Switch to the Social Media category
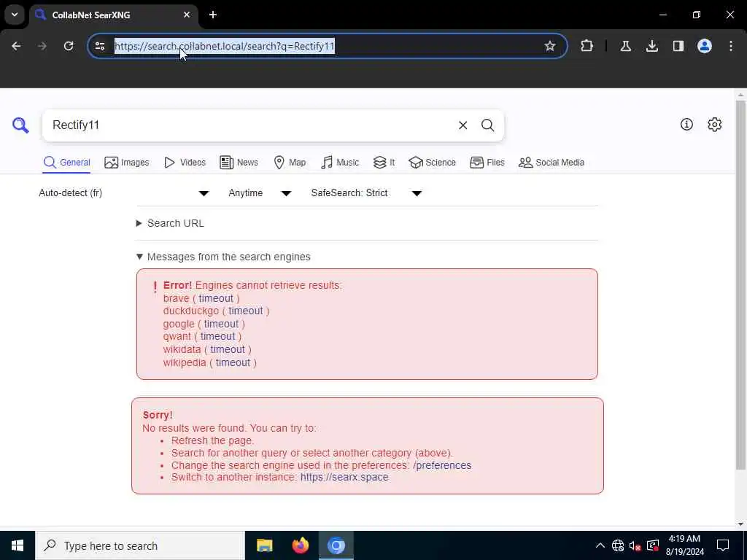The image size is (747, 560). tap(551, 163)
